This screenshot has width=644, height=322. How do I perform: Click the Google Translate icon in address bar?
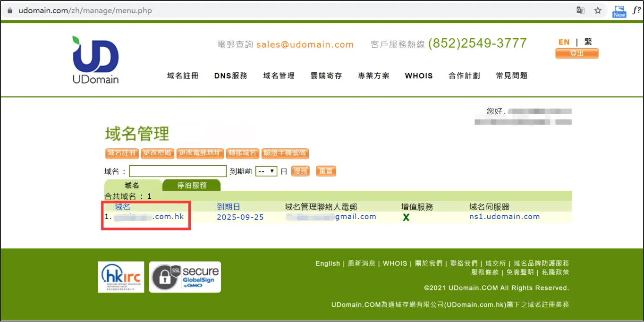[581, 10]
